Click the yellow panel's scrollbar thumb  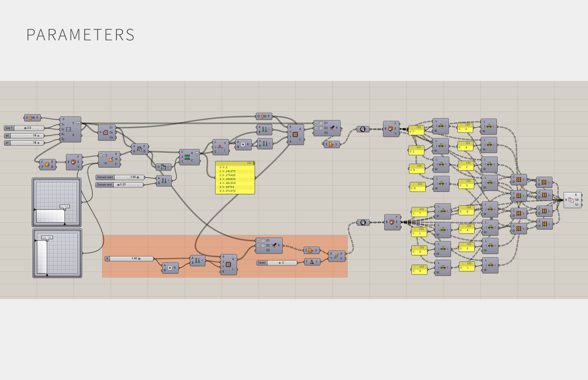[254, 163]
